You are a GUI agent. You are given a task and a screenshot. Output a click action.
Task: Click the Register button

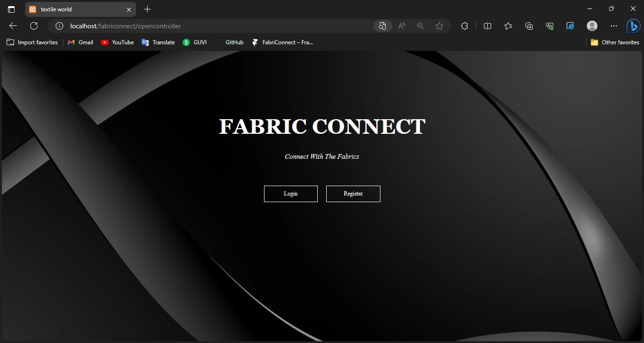[x=353, y=194]
